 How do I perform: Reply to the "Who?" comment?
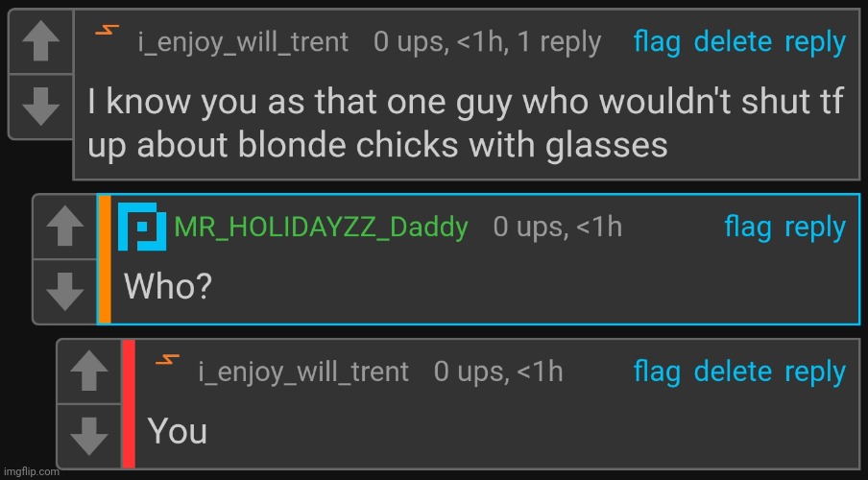click(x=815, y=228)
